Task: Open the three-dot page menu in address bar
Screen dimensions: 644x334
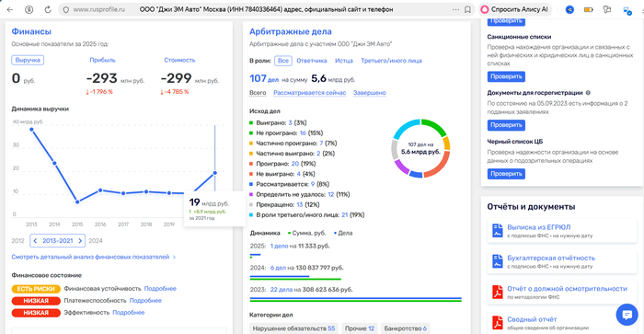Action: click(455, 9)
